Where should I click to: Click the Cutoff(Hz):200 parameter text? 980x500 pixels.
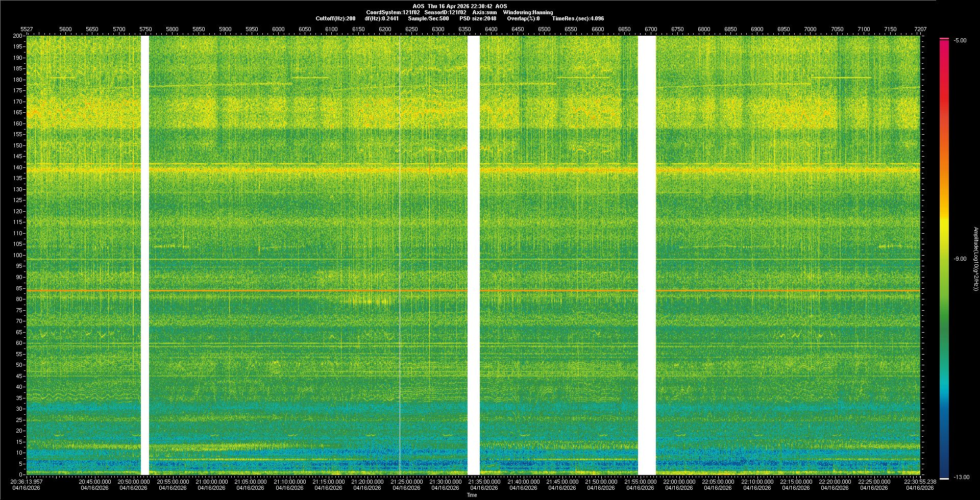pos(335,18)
